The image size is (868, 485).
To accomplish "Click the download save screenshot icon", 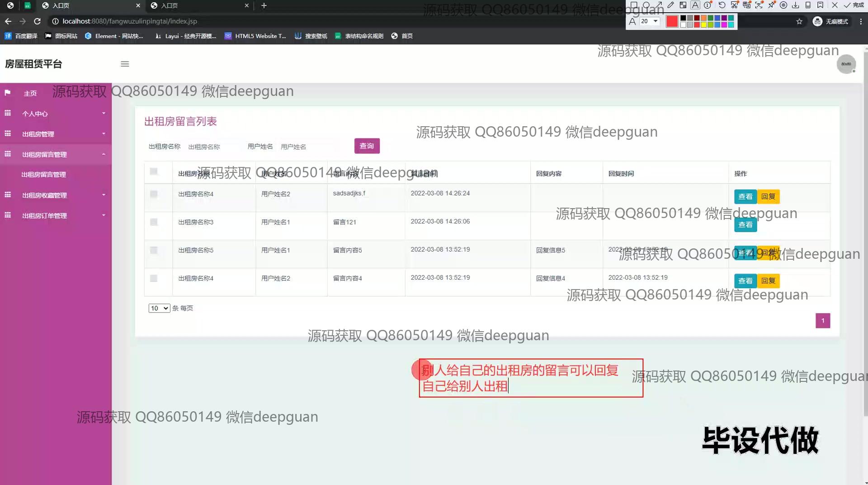I will coord(796,5).
